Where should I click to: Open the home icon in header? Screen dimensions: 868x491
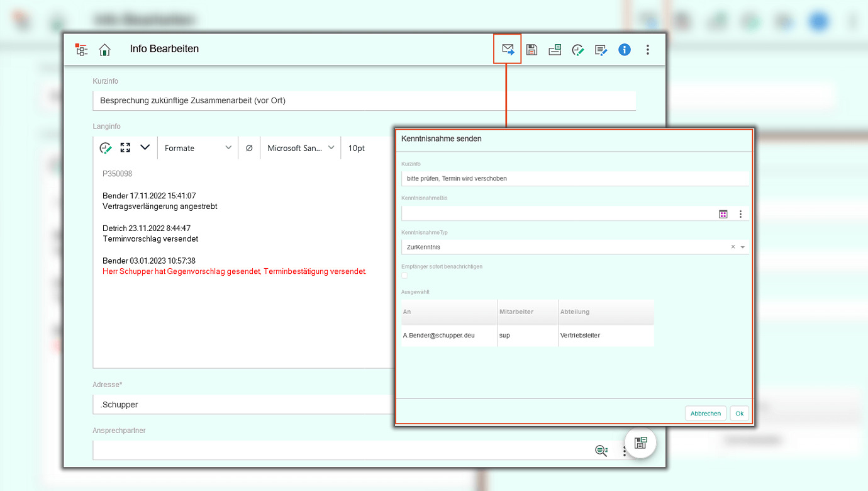click(x=104, y=50)
